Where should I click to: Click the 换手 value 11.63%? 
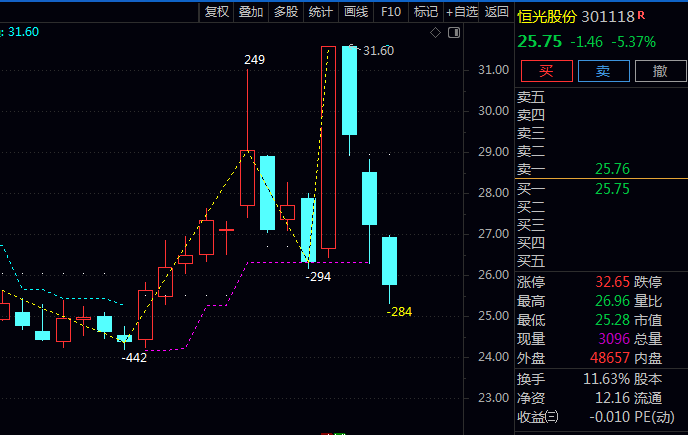point(607,379)
